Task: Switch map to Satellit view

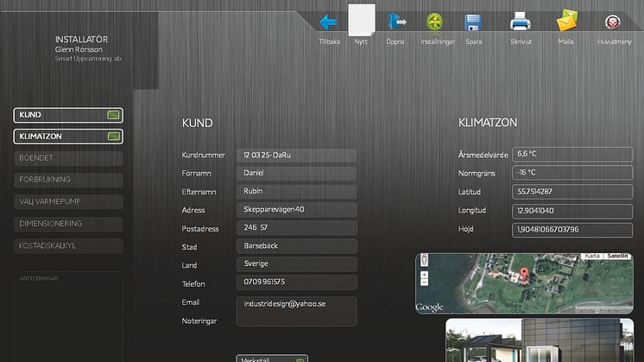Action: click(617, 256)
